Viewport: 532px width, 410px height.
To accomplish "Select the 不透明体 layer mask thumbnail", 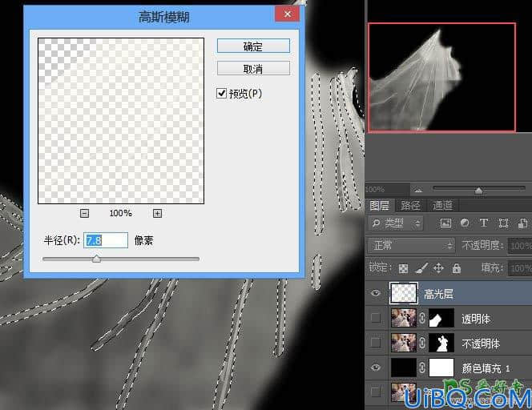I will click(x=441, y=343).
